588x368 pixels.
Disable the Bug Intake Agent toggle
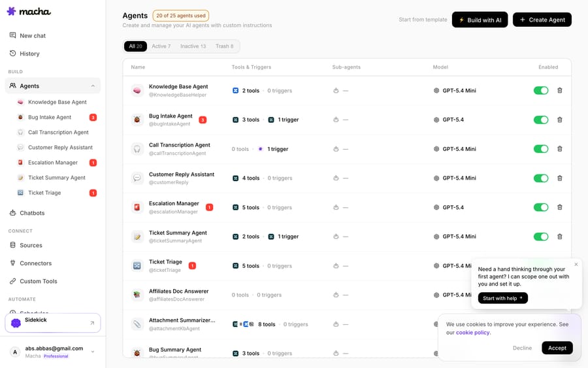coord(541,120)
